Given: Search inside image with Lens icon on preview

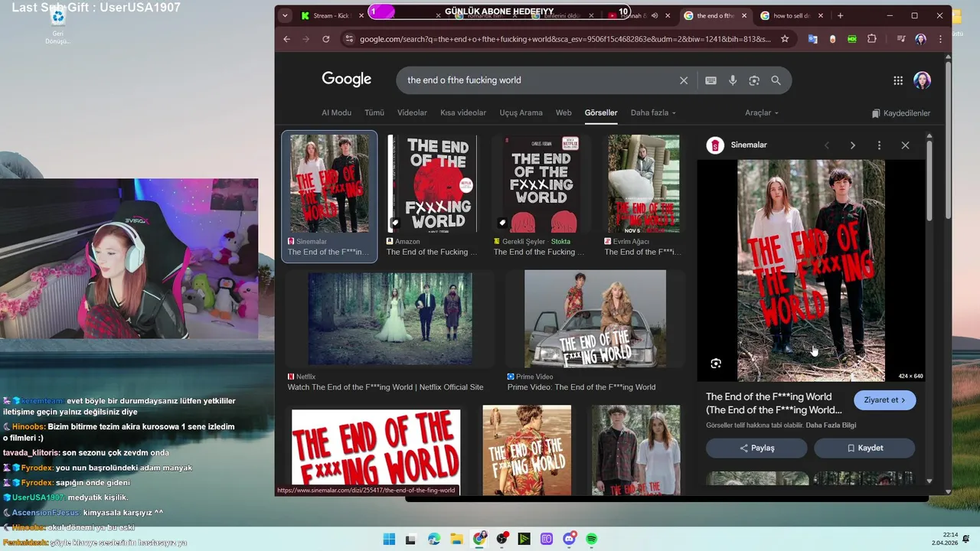Looking at the screenshot, I should click(x=716, y=364).
